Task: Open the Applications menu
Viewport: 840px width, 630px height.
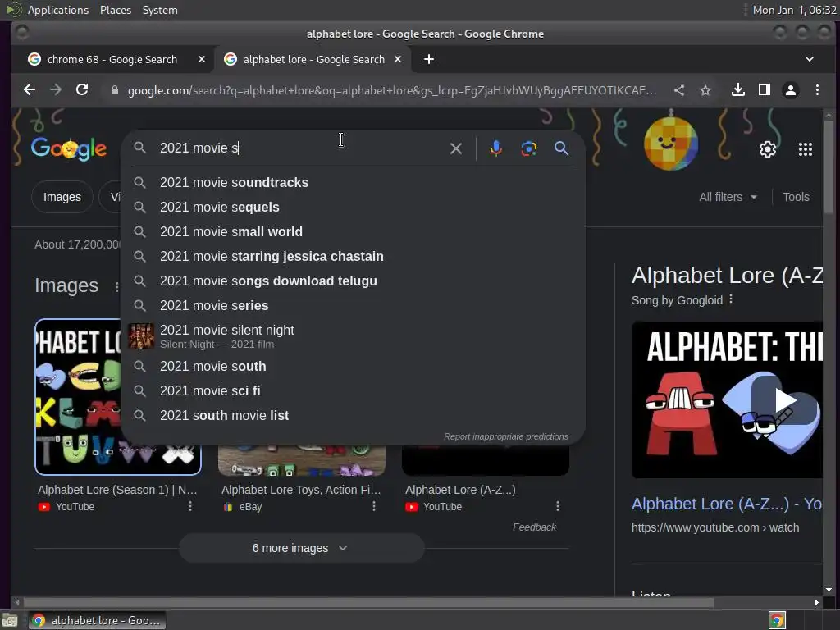Action: tap(58, 10)
